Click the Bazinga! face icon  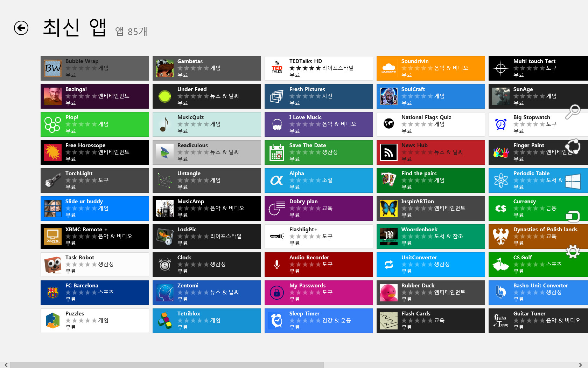click(x=53, y=96)
